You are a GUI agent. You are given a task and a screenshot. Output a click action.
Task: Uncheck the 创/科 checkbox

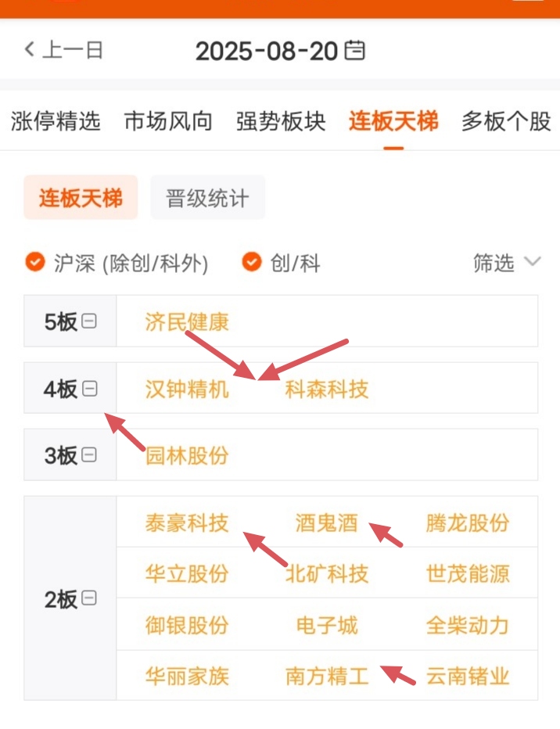[251, 262]
